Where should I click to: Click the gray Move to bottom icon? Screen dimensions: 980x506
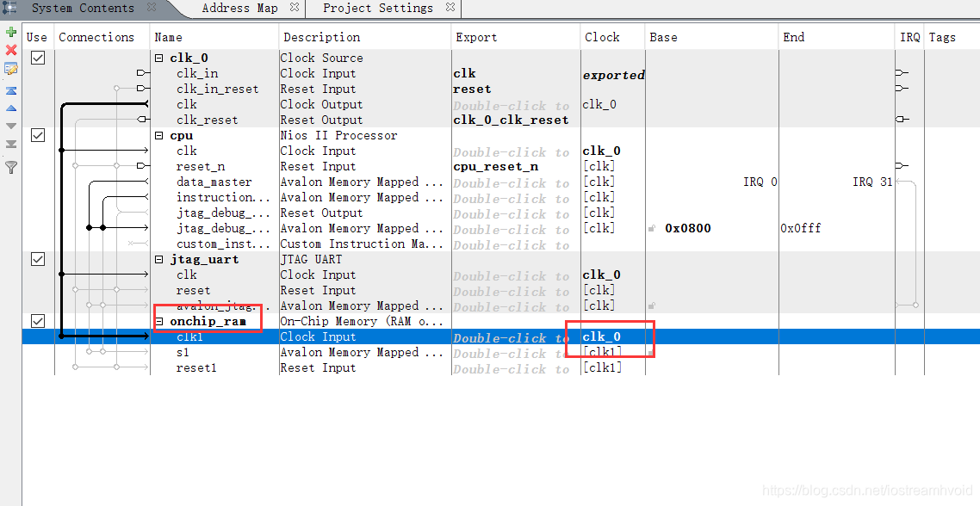[10, 145]
